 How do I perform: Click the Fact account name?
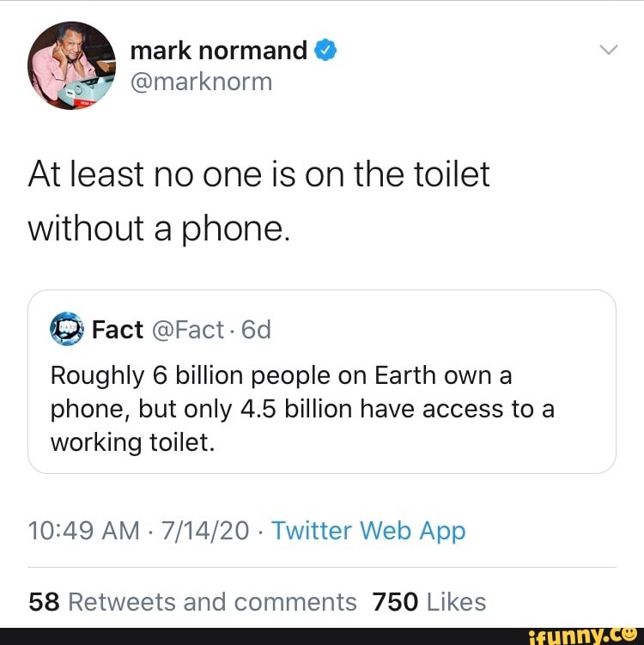tap(117, 330)
